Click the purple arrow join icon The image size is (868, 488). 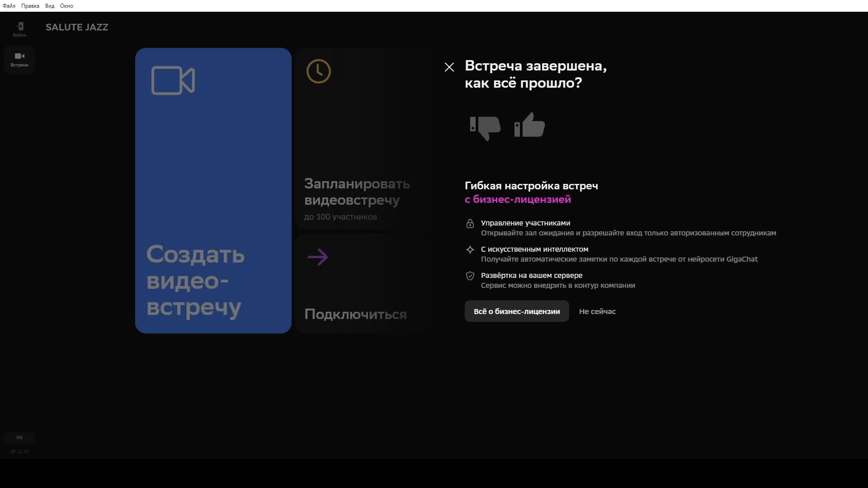point(317,257)
